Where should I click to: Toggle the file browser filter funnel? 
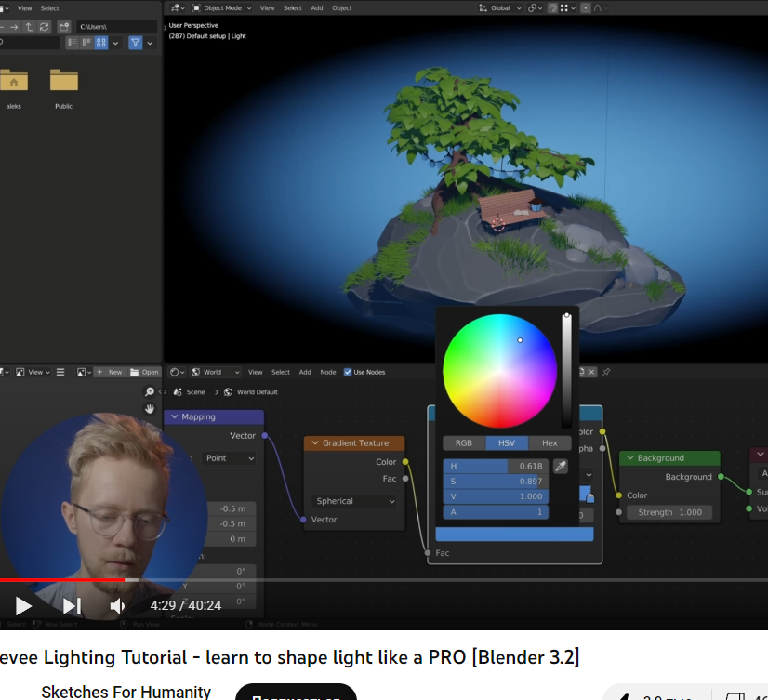[135, 43]
